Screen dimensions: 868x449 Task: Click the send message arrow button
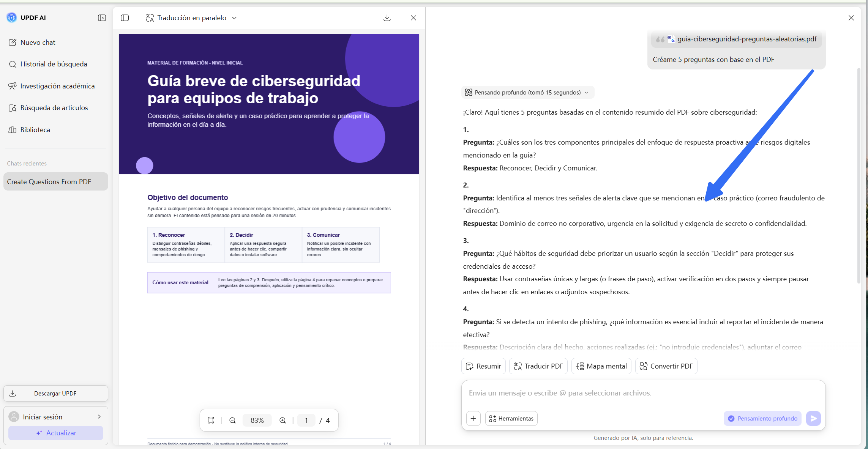pyautogui.click(x=814, y=419)
